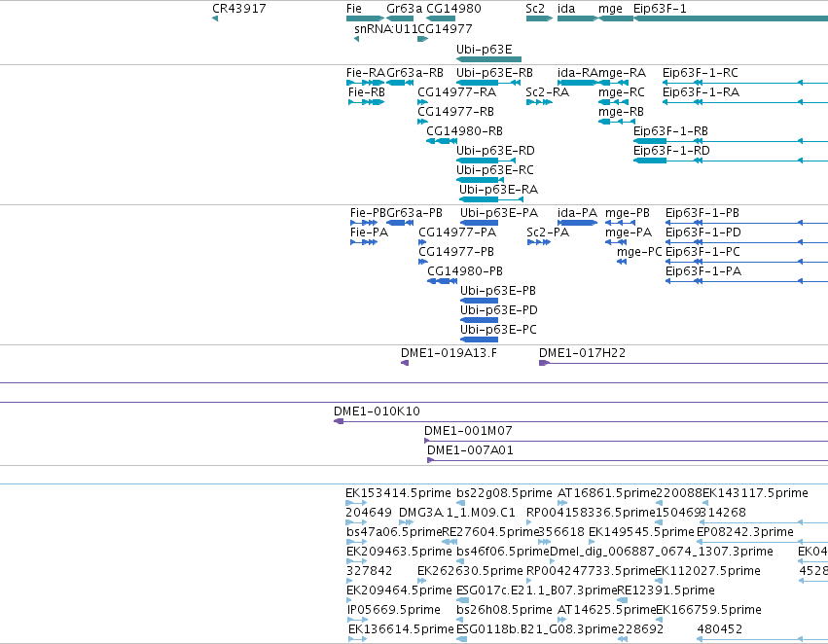This screenshot has width=828, height=644.
Task: Click the Ubi-p63E-RD transcript glyph
Action: tap(486, 161)
